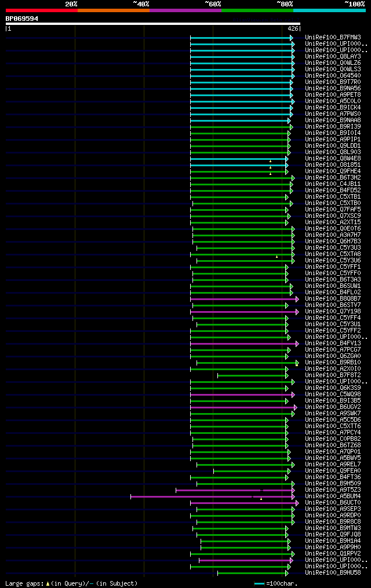
Task: Select the UniRef100_A3A7H7 label
Action: tap(333, 235)
